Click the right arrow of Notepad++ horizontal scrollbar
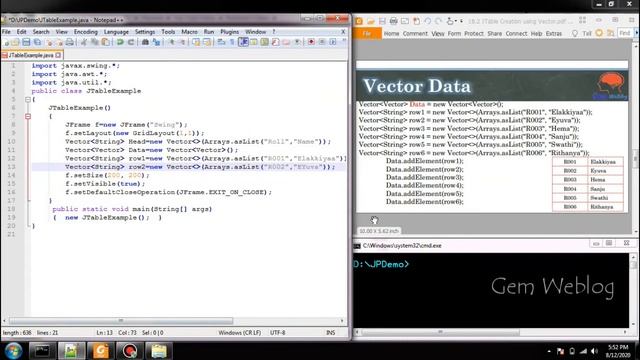This screenshot has width=640, height=360. tap(342, 321)
